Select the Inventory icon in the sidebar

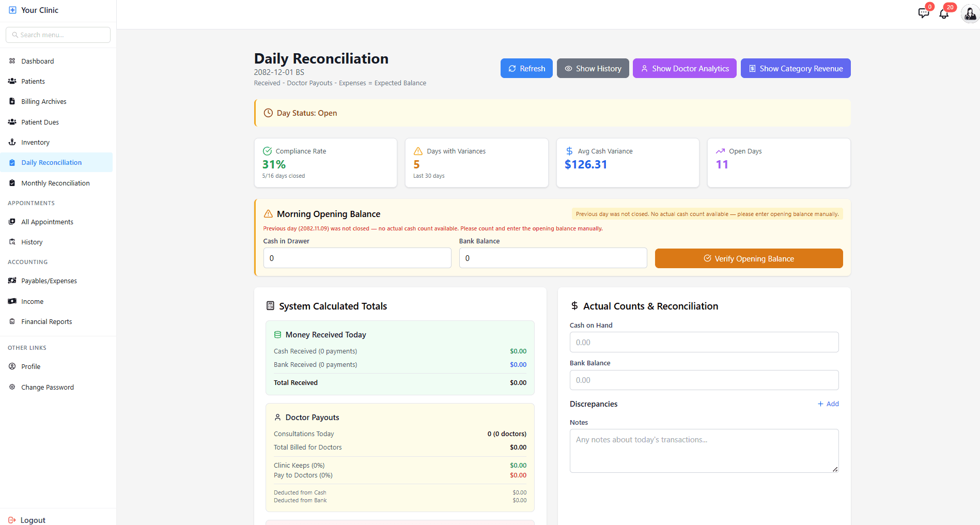[12, 142]
